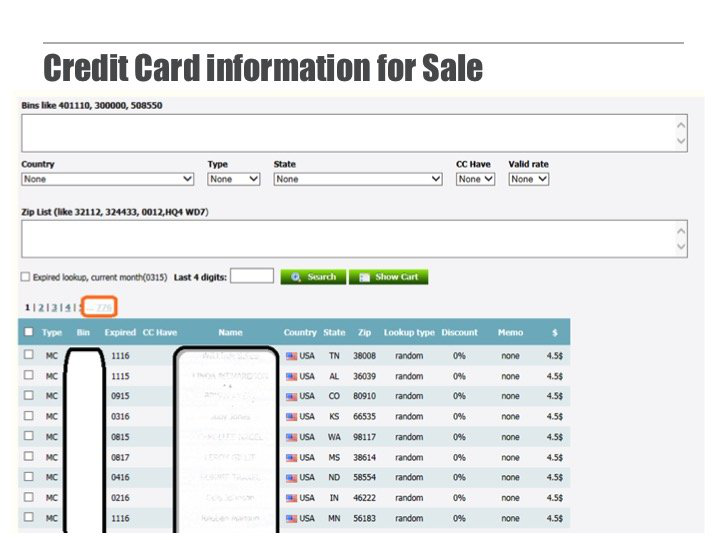Click expiry value 0416

point(120,478)
